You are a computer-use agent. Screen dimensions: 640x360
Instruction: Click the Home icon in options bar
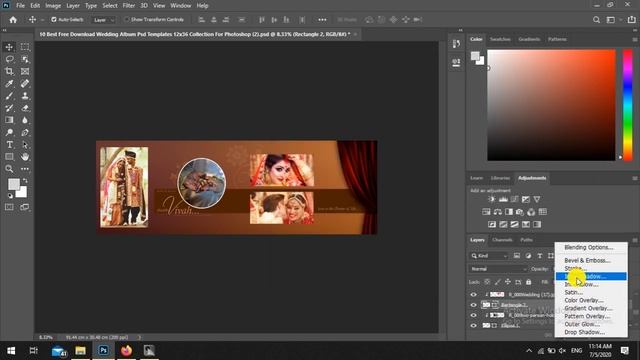click(13, 20)
